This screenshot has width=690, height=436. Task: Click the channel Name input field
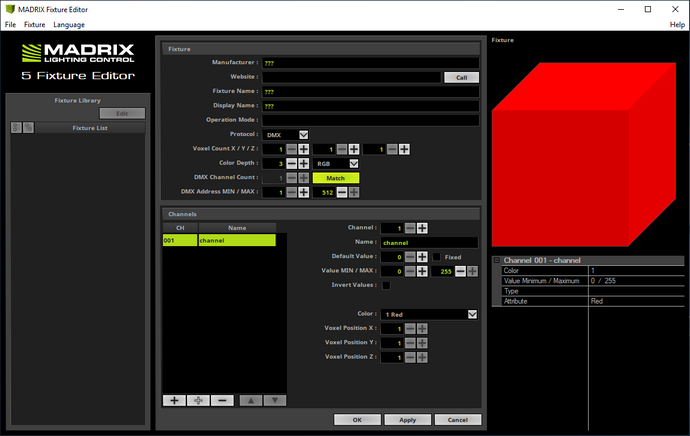pos(429,242)
